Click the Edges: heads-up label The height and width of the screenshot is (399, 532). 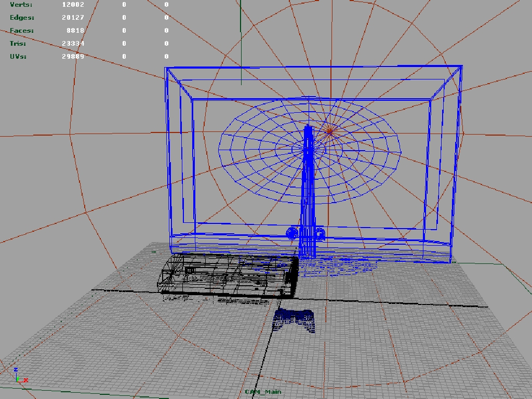22,17
